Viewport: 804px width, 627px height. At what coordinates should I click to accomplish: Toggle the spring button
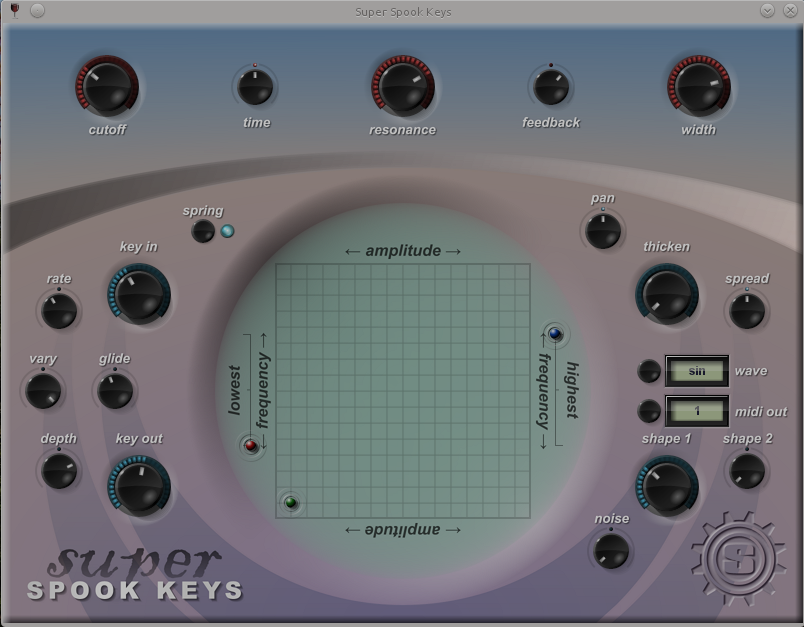pos(203,231)
